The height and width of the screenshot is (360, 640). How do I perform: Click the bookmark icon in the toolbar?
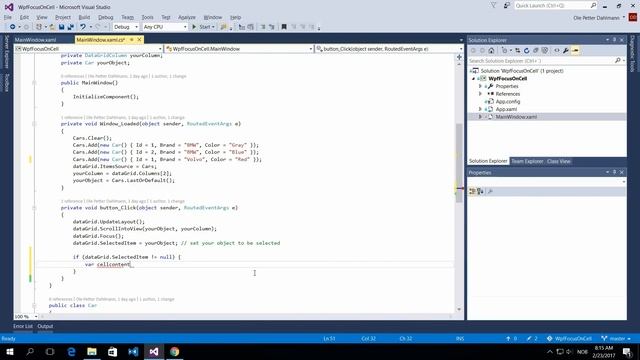[x=284, y=27]
